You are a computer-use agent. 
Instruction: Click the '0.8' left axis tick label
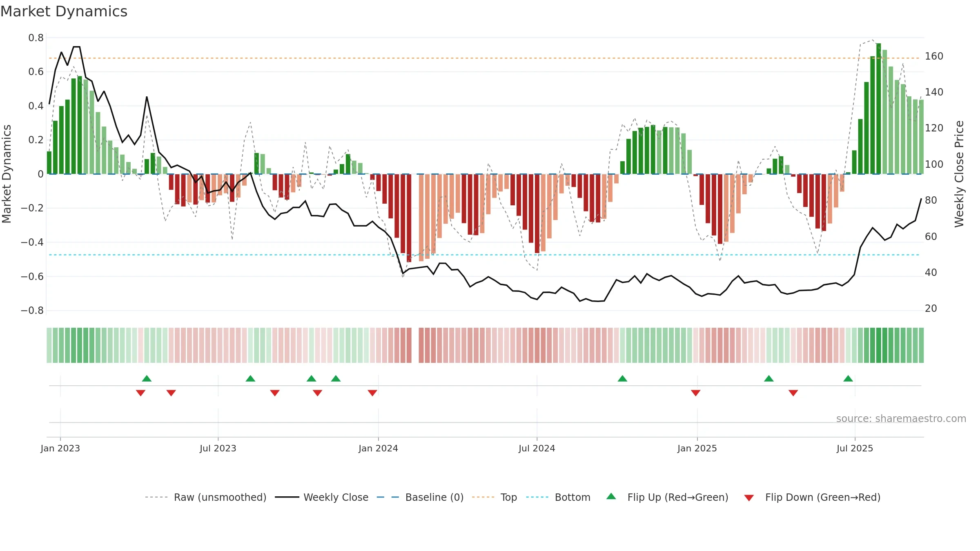coord(36,38)
